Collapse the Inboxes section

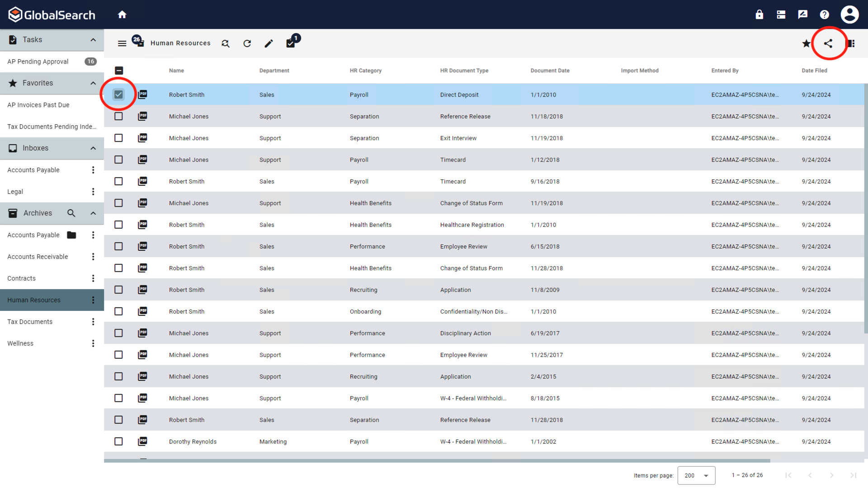(x=93, y=148)
